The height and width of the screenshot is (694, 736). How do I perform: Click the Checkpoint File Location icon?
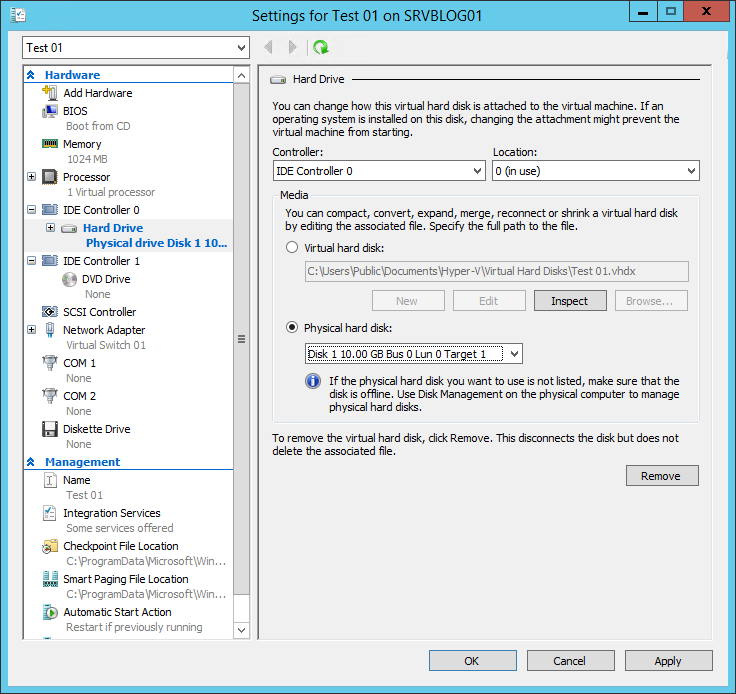(x=50, y=546)
